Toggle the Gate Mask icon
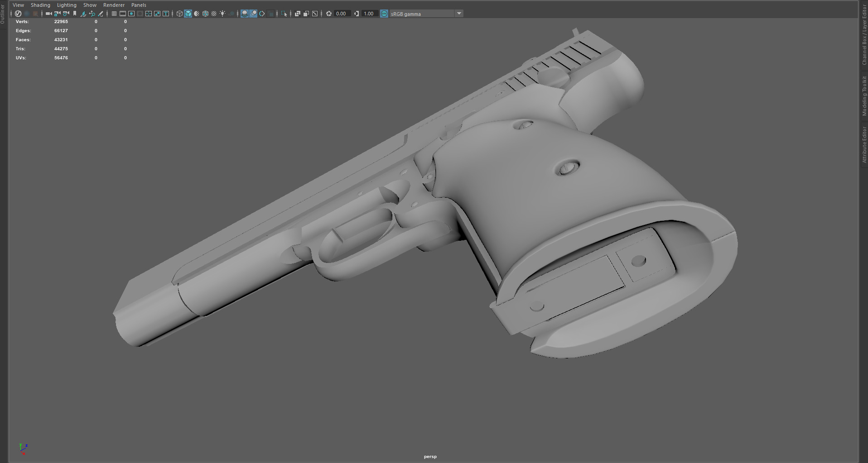Screen dimensions: 868x463 tap(140, 14)
